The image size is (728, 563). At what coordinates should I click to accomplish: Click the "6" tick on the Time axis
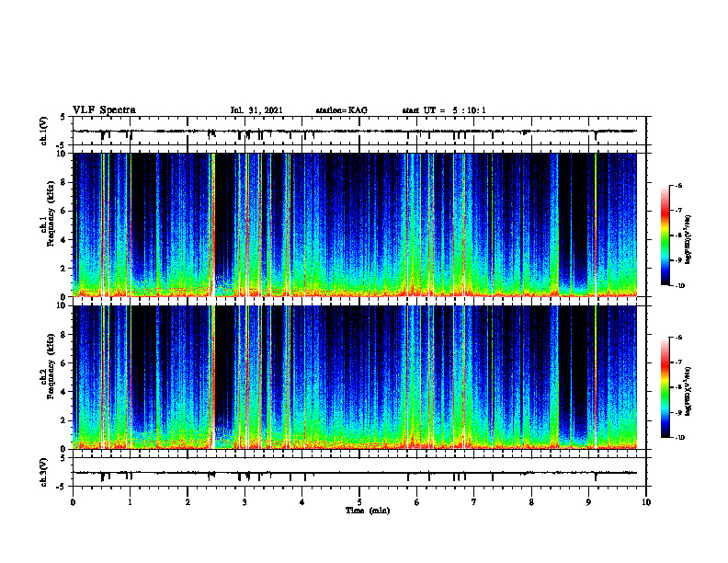(417, 502)
